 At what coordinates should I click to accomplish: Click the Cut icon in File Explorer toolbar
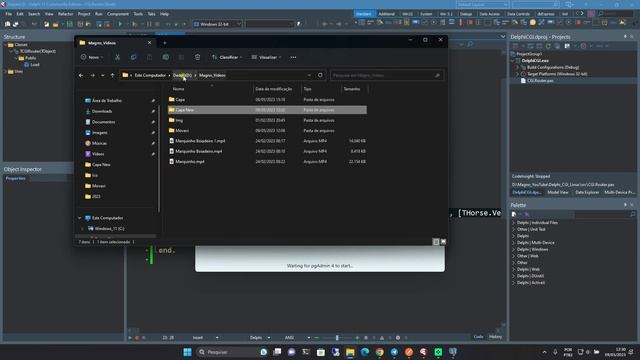pos(118,57)
